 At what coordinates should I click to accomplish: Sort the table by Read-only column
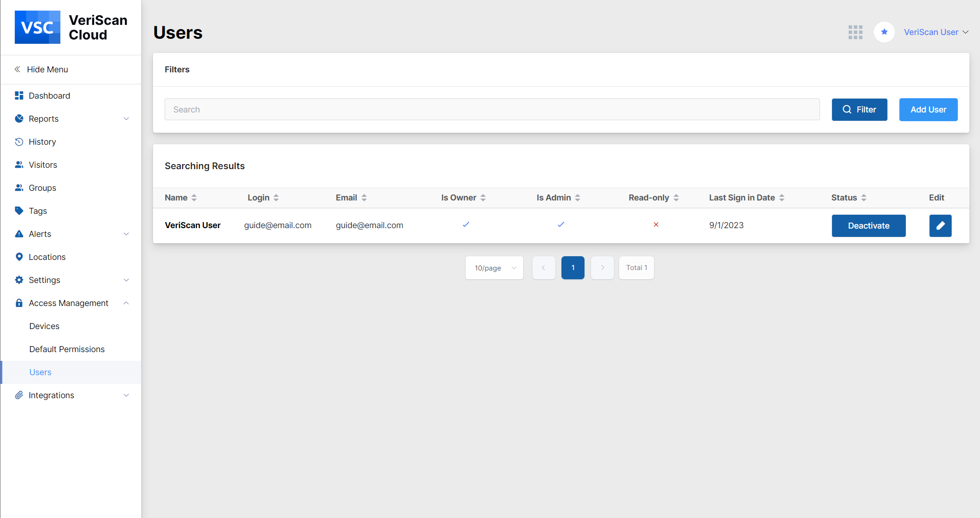pyautogui.click(x=676, y=198)
